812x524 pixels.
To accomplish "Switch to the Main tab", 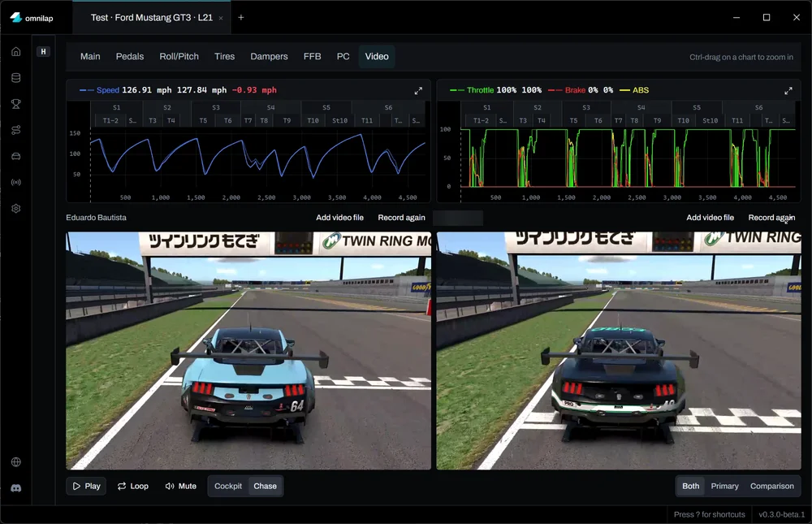I will [90, 57].
